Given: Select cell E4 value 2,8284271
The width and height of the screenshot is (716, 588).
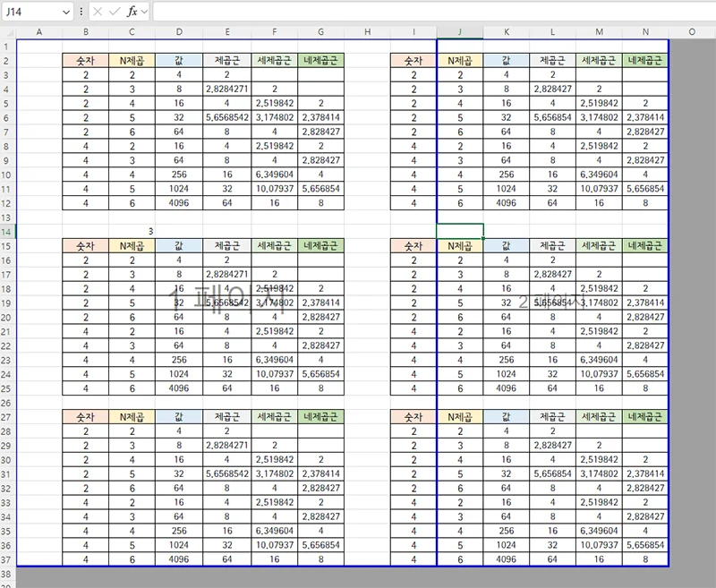Looking at the screenshot, I should point(227,89).
